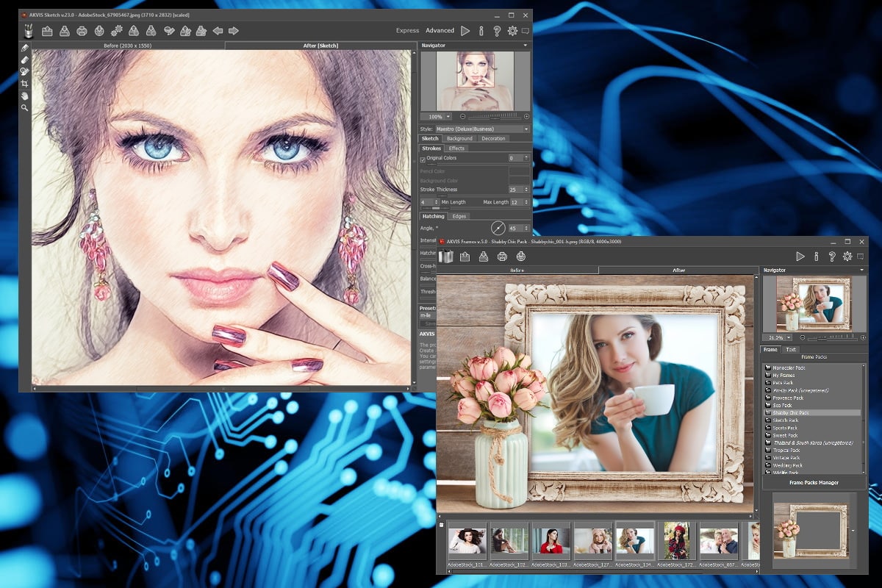This screenshot has height=588, width=882.
Task: Open the Text tab in Frames
Action: [x=791, y=350]
